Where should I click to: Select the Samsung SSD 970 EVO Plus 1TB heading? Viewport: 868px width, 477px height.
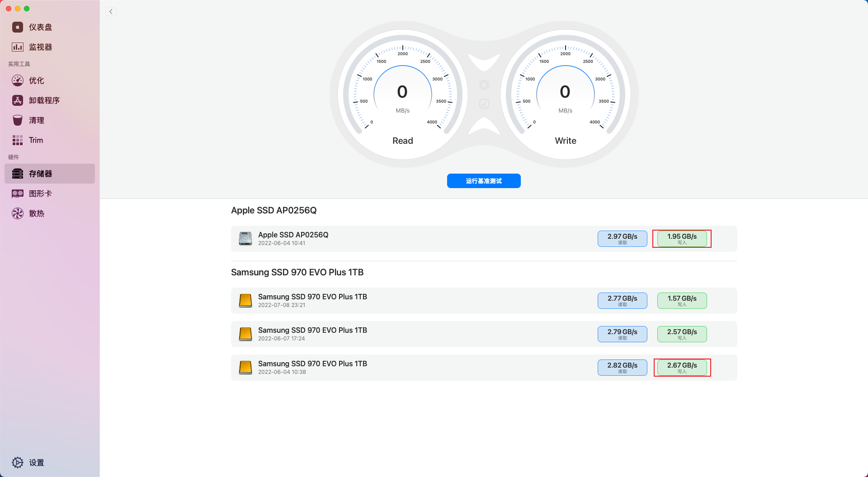[x=297, y=272]
